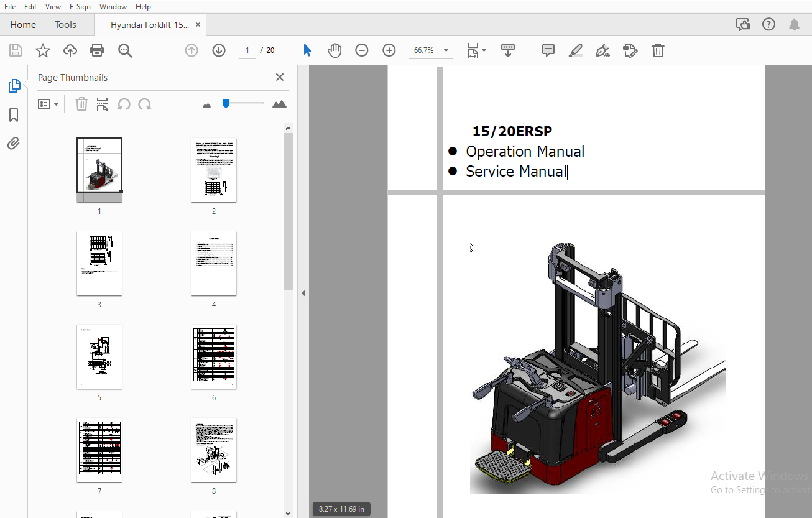Adjust the thumbnail size slider
Image resolution: width=812 pixels, height=518 pixels.
(226, 103)
